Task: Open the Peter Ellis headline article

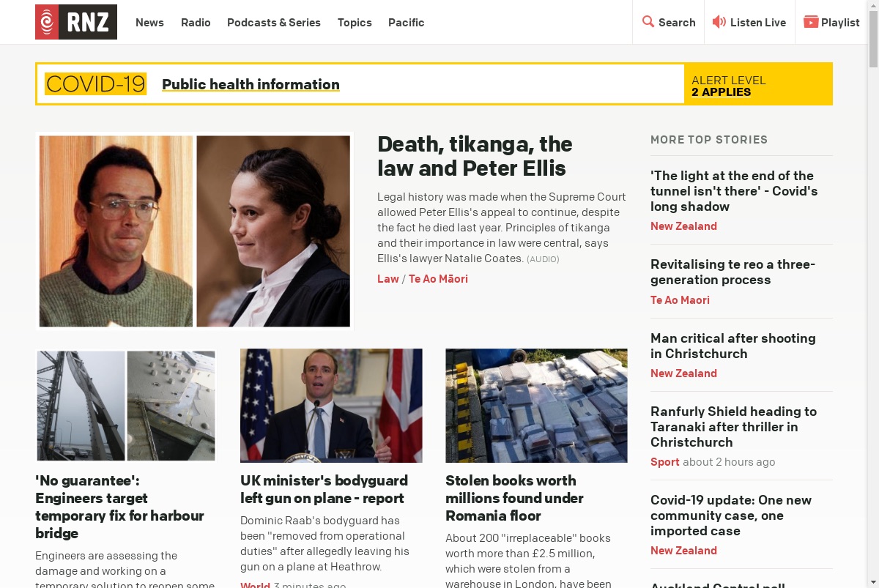Action: pyautogui.click(x=475, y=156)
